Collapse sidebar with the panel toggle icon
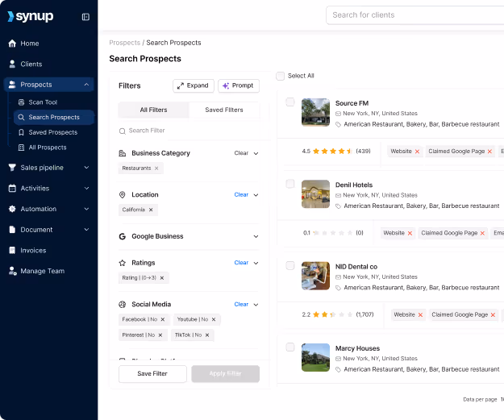 [85, 17]
